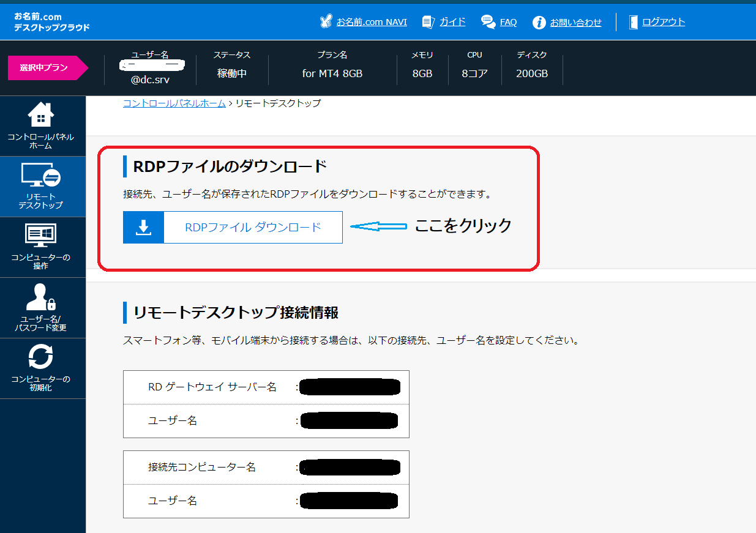Open the ガイド link in the header
Viewport: 756px width, 533px height.
(452, 22)
